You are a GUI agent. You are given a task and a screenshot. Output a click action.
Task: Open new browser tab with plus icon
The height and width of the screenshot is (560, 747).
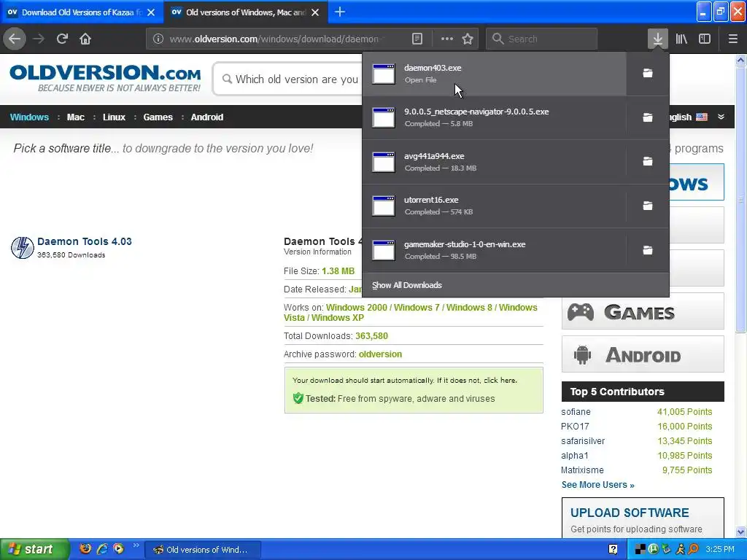pyautogui.click(x=340, y=12)
